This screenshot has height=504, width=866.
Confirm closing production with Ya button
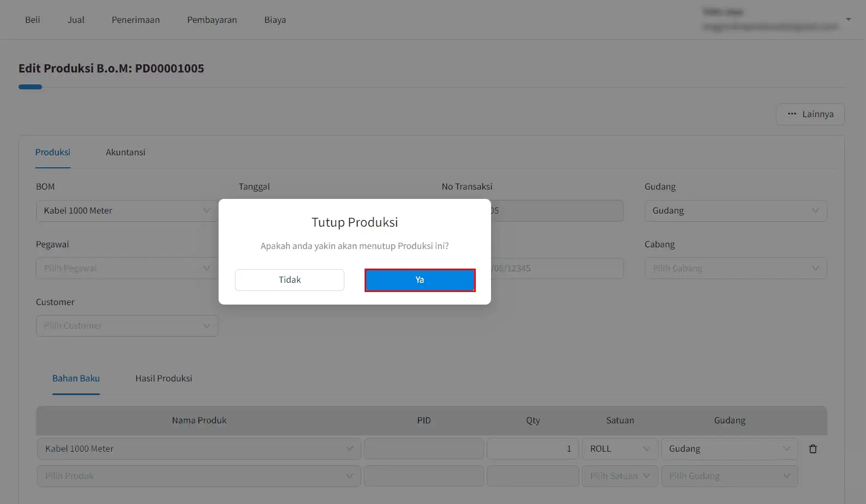point(420,280)
